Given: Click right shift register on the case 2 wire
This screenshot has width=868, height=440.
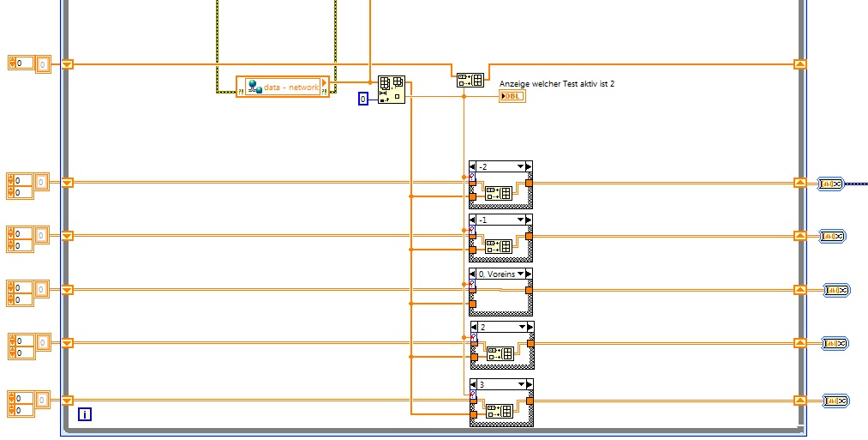Looking at the screenshot, I should [800, 343].
